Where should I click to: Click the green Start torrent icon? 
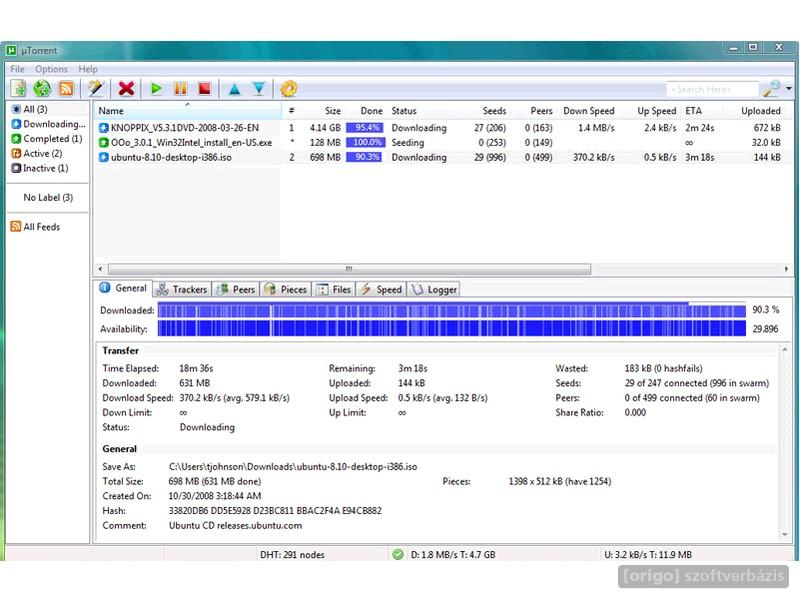(156, 89)
